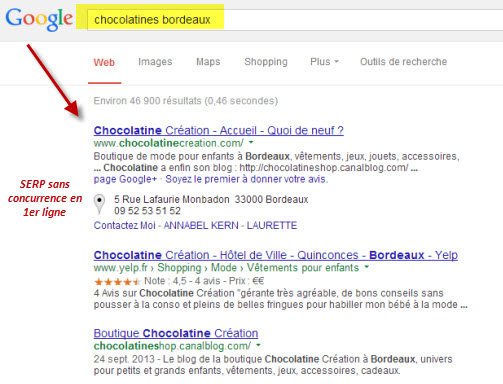The image size is (503, 384).
Task: Expand the arrow next to the yelp.fr breadcrumb
Action: coord(367,267)
